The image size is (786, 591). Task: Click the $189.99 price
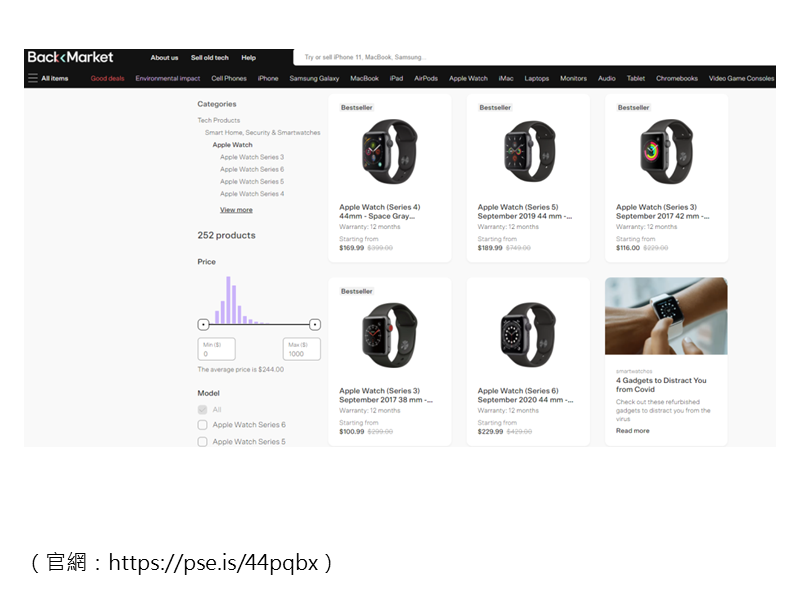490,248
